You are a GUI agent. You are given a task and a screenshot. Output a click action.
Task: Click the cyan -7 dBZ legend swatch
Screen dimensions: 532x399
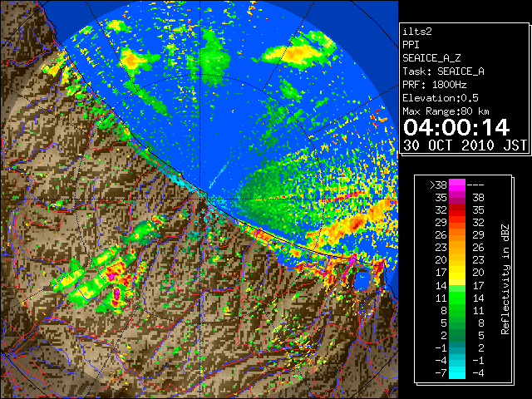point(457,373)
